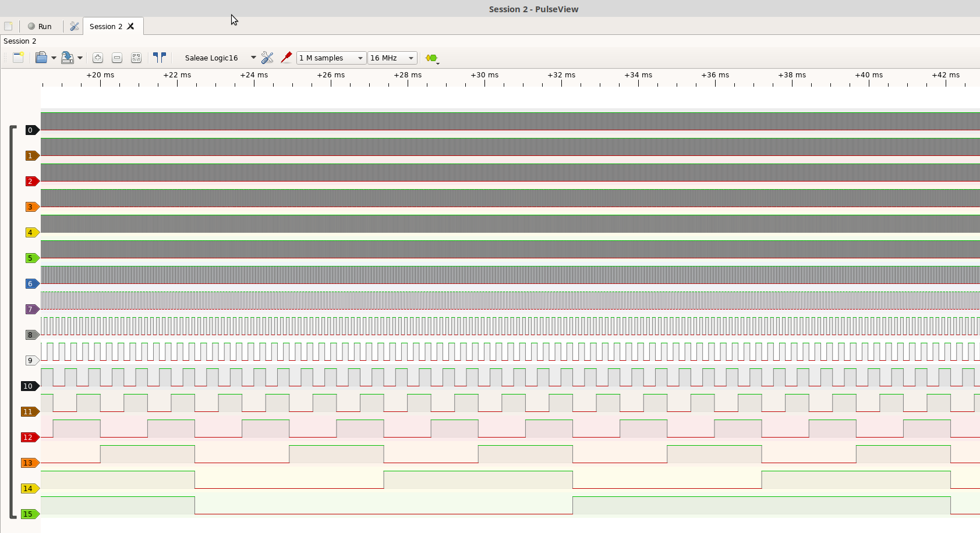Click the +20 ms ruler mark
The height and width of the screenshot is (533, 980).
[100, 75]
